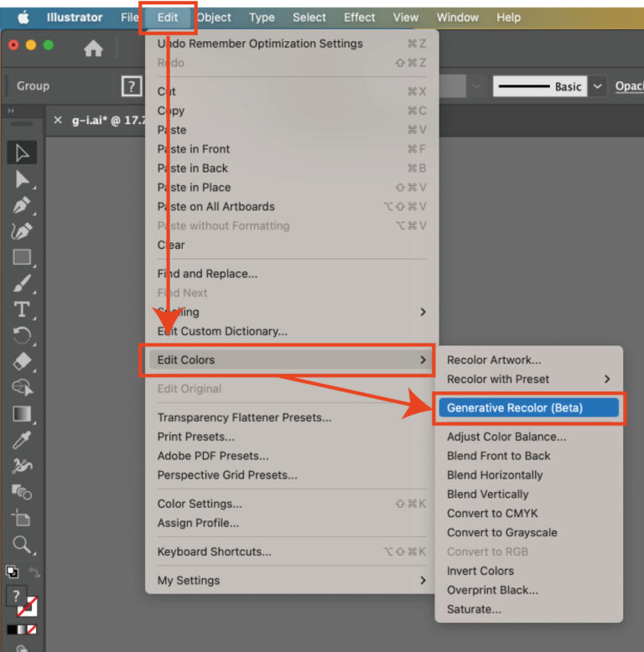Select the Zoom magnifier tool
The image size is (644, 652).
coord(23,545)
